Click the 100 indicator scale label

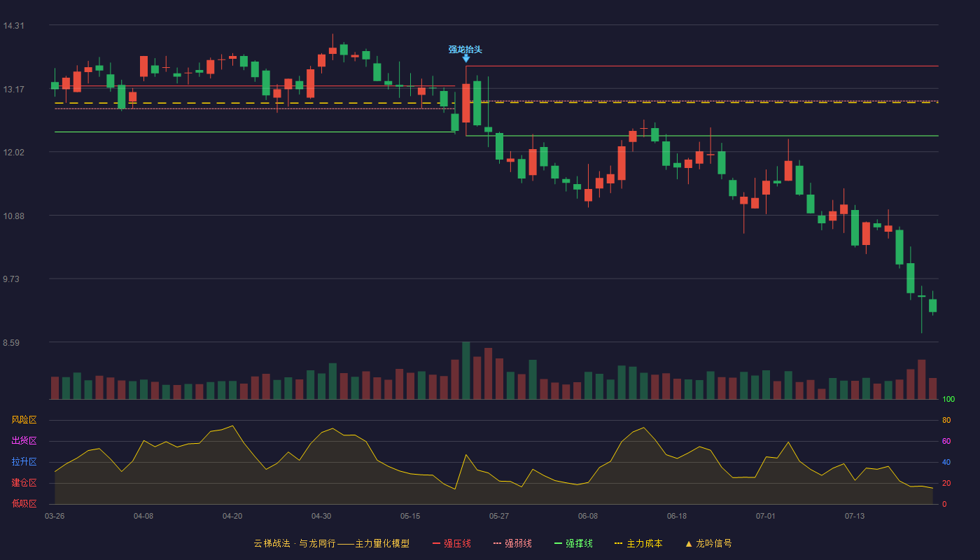coord(948,400)
